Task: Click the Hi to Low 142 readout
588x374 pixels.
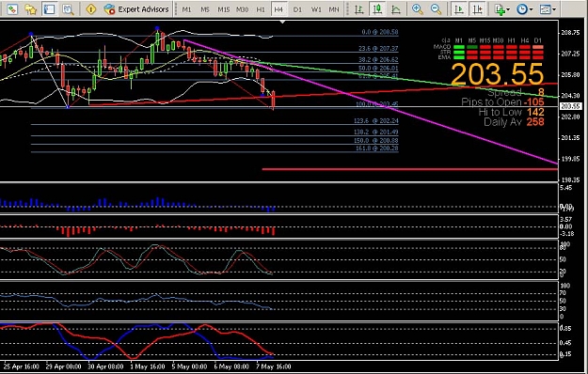Action: coord(511,112)
